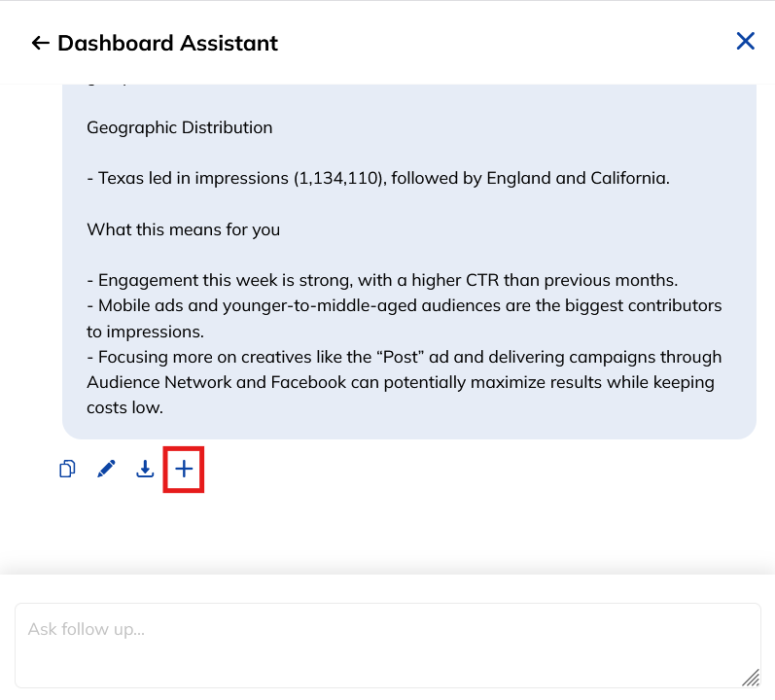Screen dimensions: 775x700
Task: Click the Focusing more on creatives line
Action: click(405, 382)
